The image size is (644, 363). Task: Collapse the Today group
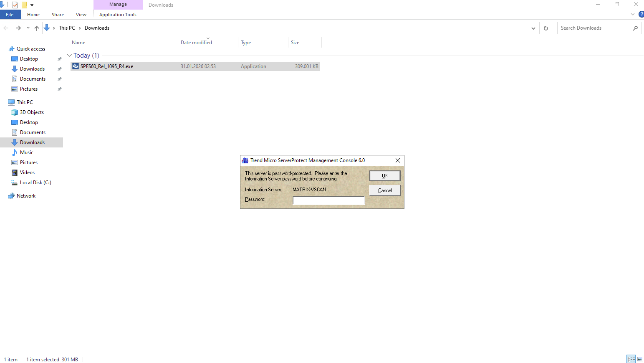(x=69, y=56)
